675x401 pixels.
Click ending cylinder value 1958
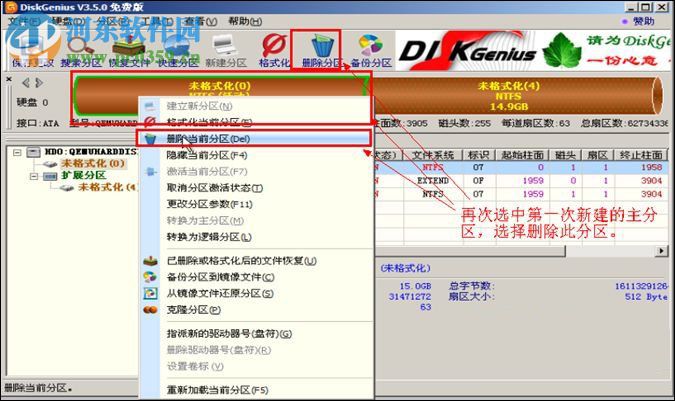[651, 167]
